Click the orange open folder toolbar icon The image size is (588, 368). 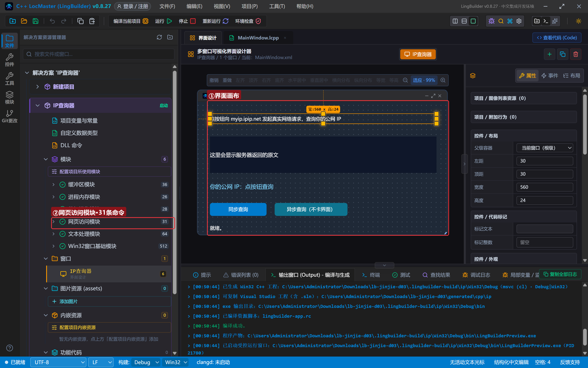click(x=24, y=21)
